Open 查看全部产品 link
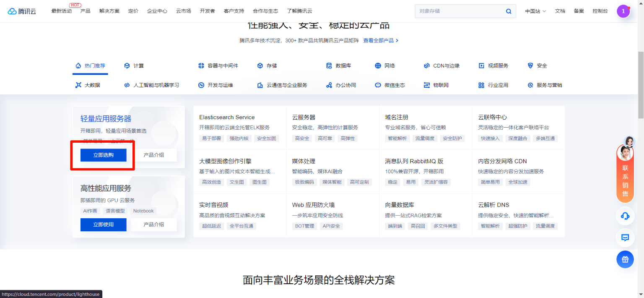 click(x=380, y=41)
